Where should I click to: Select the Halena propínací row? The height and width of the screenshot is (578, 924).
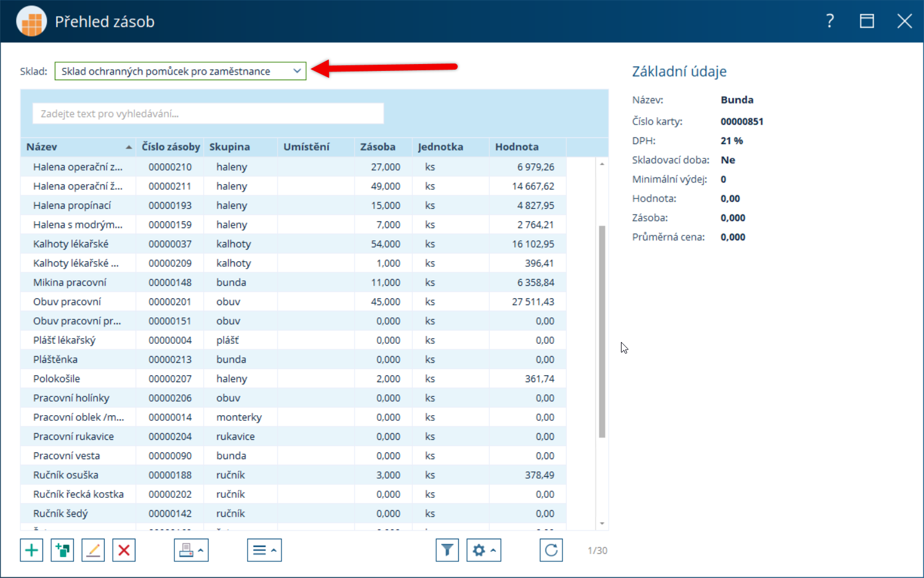coord(293,205)
